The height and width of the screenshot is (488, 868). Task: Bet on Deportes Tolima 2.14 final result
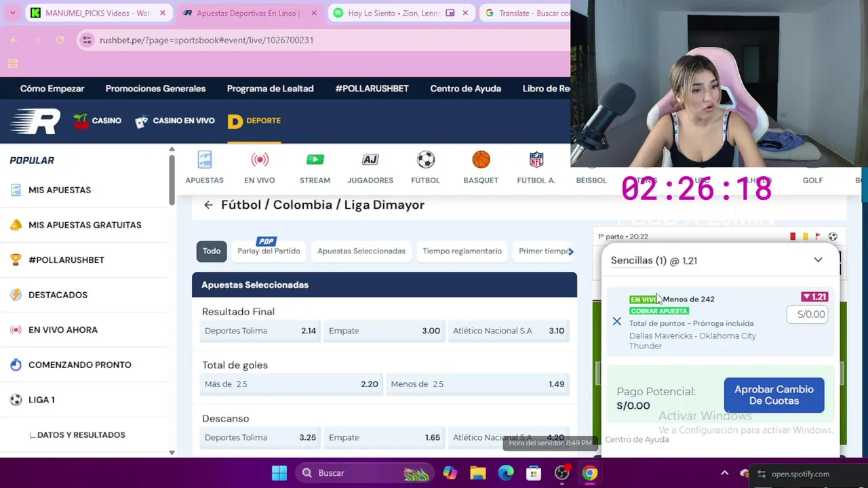[x=260, y=331]
